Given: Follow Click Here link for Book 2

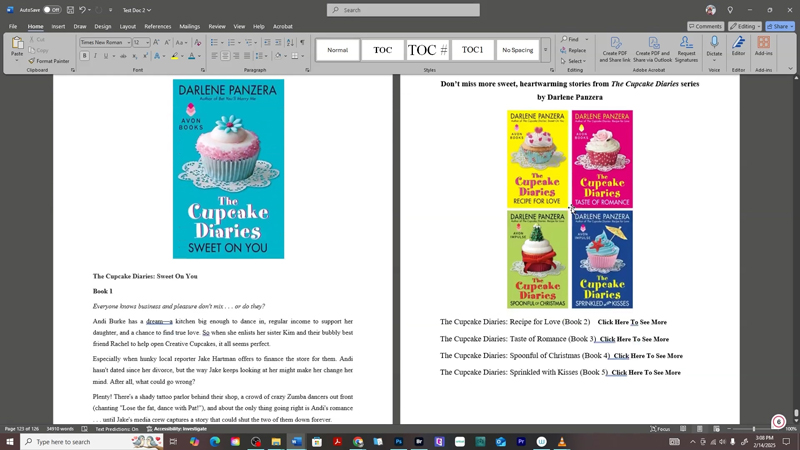Looking at the screenshot, I should click(x=632, y=322).
